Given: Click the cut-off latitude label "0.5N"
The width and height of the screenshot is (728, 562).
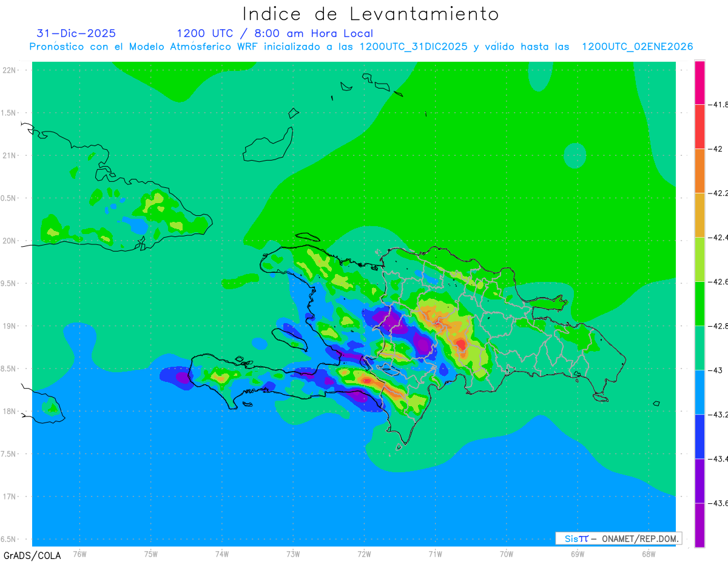Looking at the screenshot, I should [x=8, y=198].
